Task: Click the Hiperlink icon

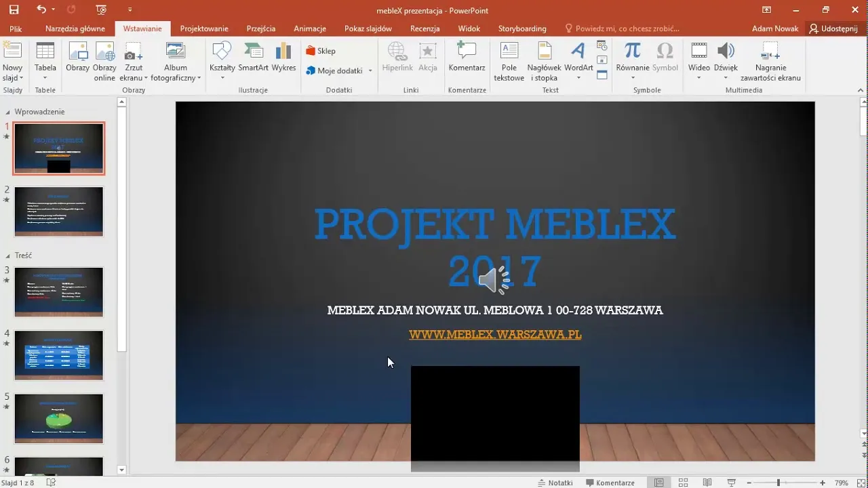Action: 397,58
